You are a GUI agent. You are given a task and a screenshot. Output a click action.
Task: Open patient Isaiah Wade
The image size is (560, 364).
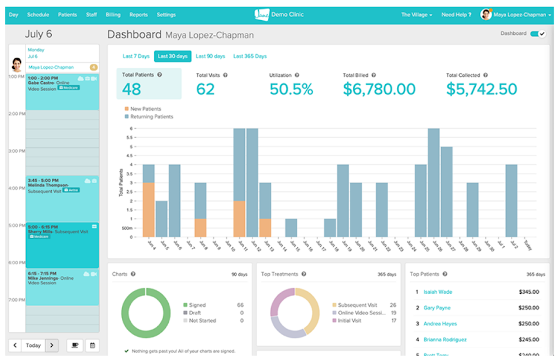point(438,292)
